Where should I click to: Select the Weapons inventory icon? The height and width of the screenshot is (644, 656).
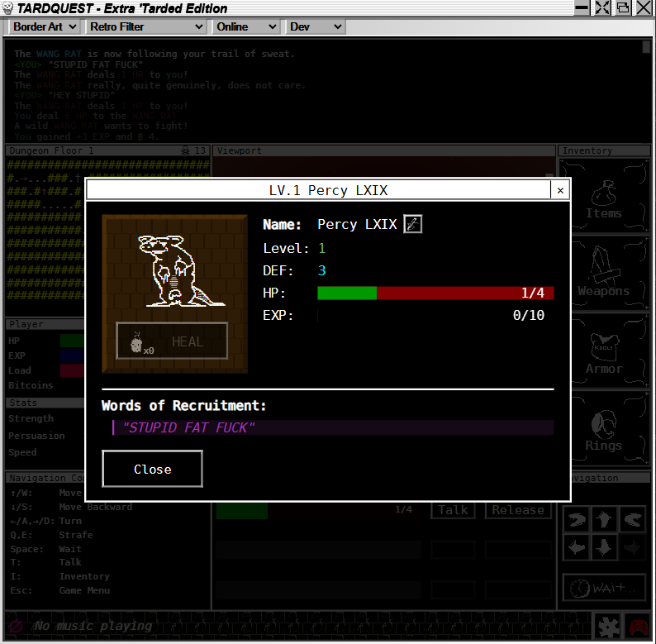604,274
